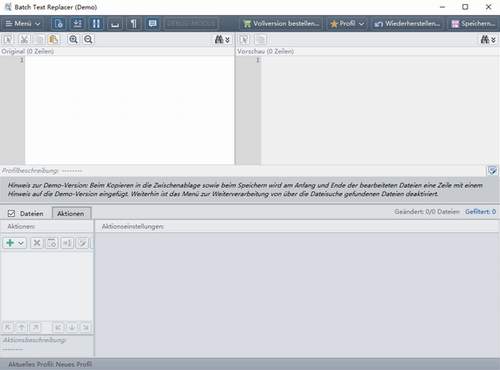The height and width of the screenshot is (370, 500).
Task: Toggle the file settings icon in dark toolbar
Action: click(x=59, y=24)
